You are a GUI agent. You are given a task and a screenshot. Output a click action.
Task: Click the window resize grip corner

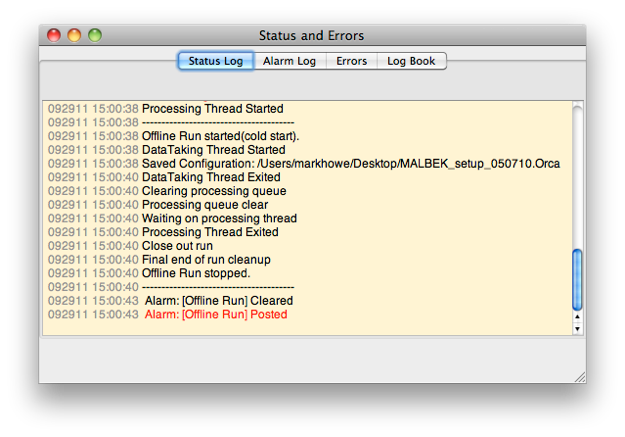tap(580, 377)
